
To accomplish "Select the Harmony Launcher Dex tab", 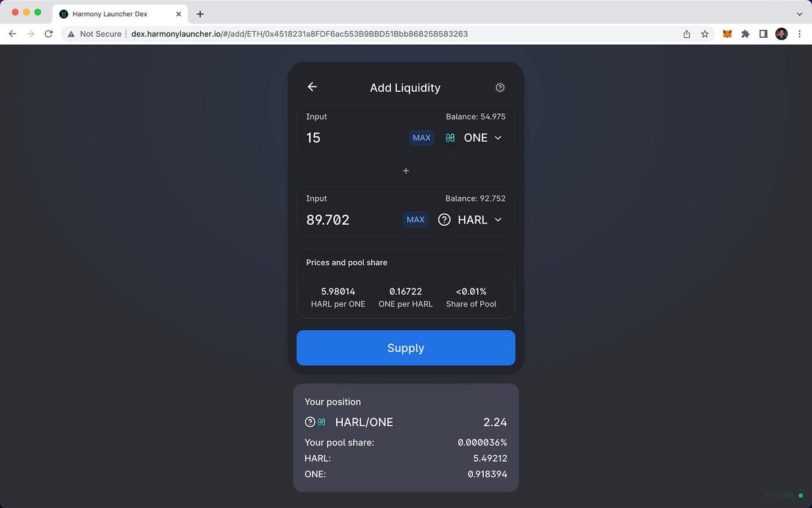I will (x=121, y=14).
